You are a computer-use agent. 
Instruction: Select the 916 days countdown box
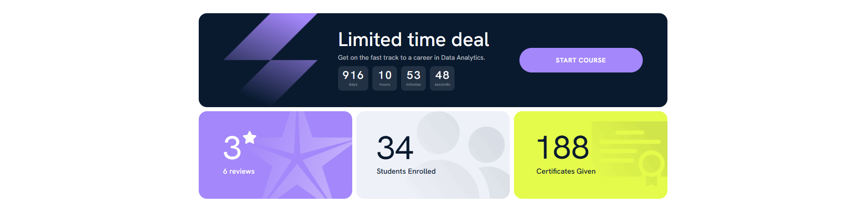click(353, 78)
